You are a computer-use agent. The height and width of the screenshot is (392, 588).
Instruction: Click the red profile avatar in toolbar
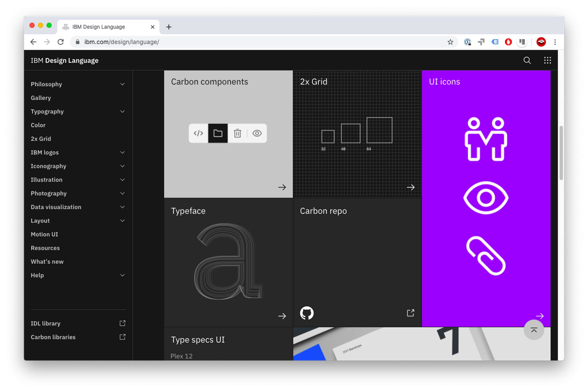[x=541, y=42]
